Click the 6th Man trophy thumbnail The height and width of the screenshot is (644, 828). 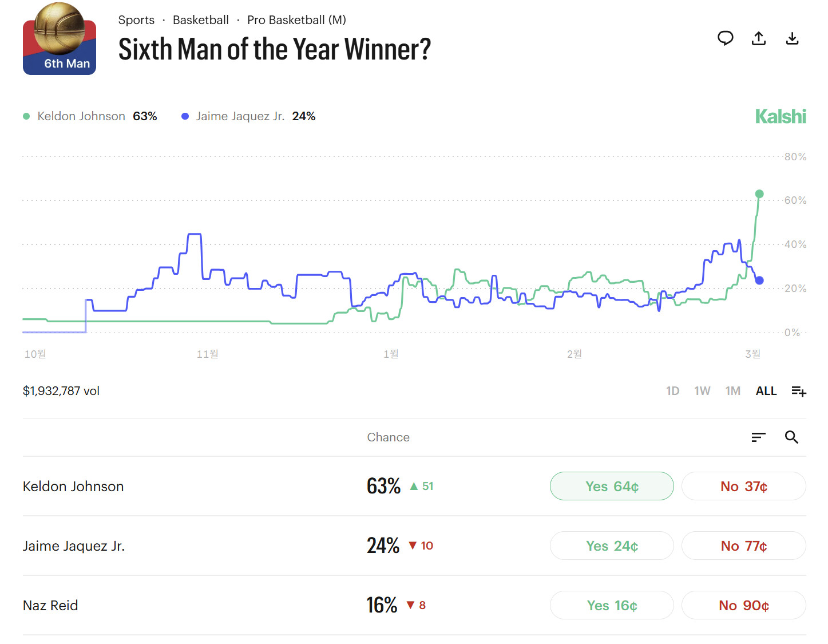(60, 39)
